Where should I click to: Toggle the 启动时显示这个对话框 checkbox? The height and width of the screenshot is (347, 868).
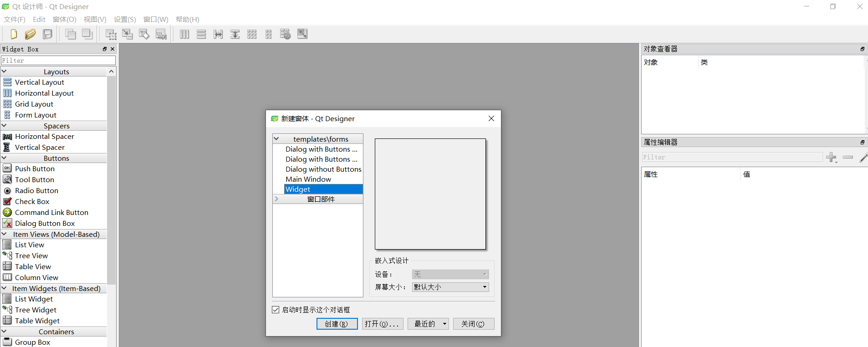[x=276, y=310]
